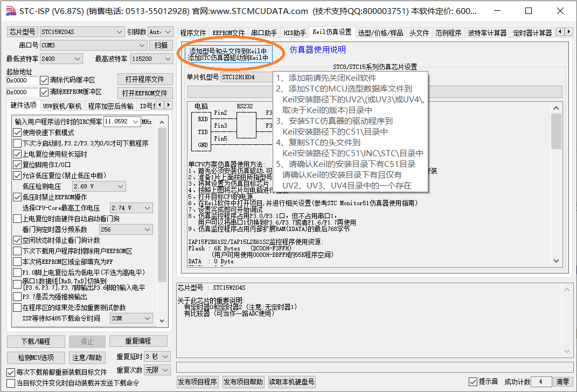Image resolution: width=577 pixels, height=392 pixels.
Task: Toggle 每次下载前都重新装载目标文件
Action: tap(11, 373)
